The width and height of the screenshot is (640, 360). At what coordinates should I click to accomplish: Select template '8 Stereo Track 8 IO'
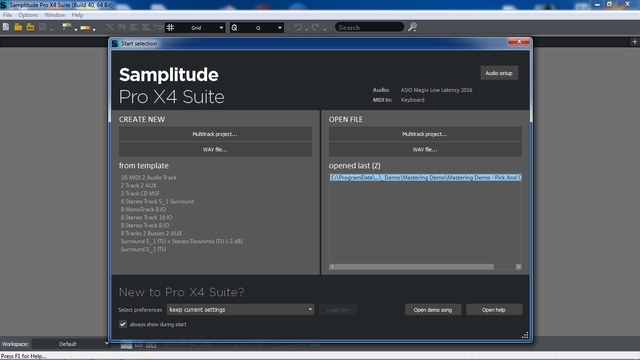[x=144, y=225]
